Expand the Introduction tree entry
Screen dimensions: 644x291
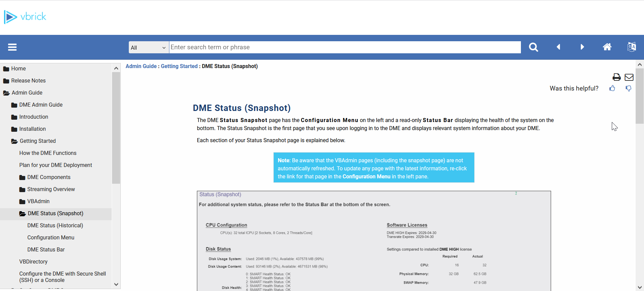(34, 117)
